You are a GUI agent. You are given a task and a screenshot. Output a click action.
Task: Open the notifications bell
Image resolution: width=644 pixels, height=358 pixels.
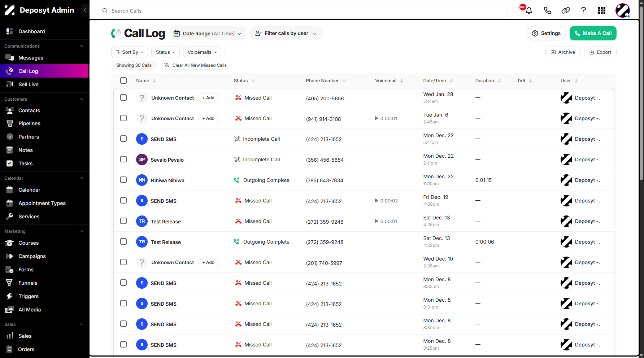[x=529, y=10]
